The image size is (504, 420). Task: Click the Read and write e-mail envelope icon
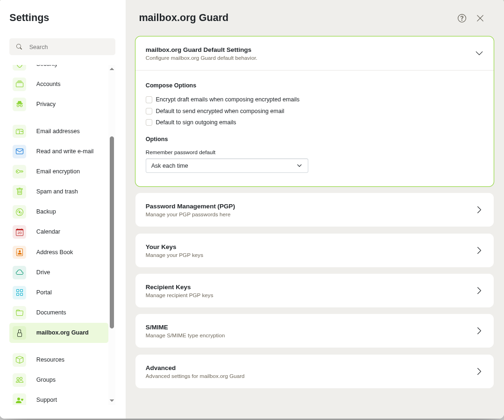tap(20, 151)
